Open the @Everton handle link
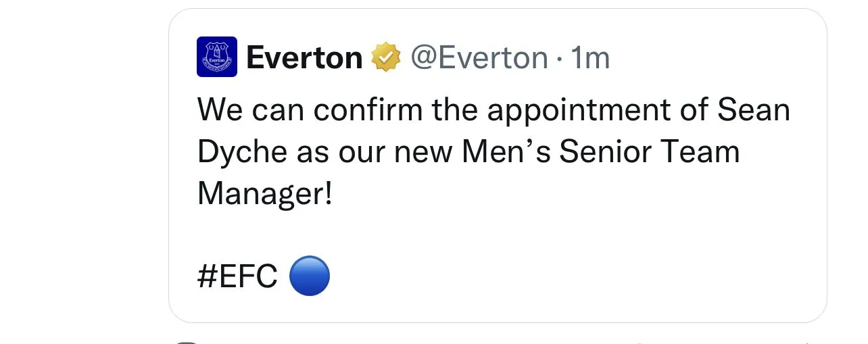Viewport: 868px width, 344px height. click(479, 57)
